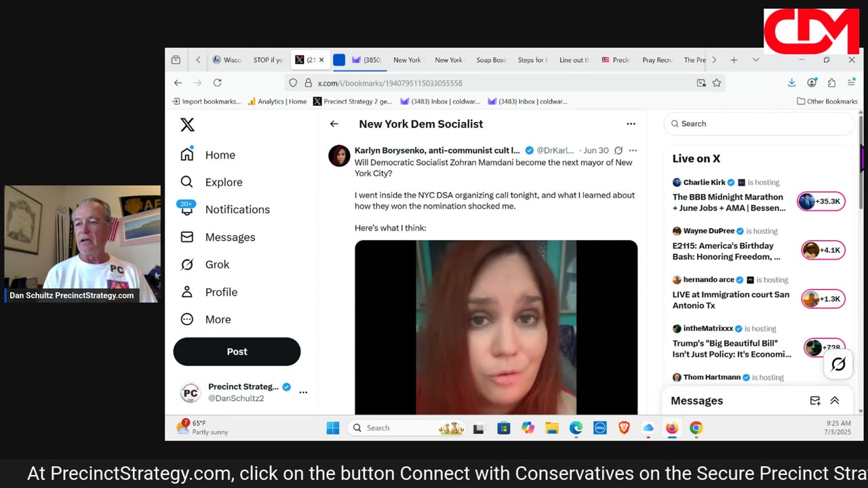This screenshot has height=488, width=868.
Task: Open the Other Bookmarks folder
Action: 827,102
